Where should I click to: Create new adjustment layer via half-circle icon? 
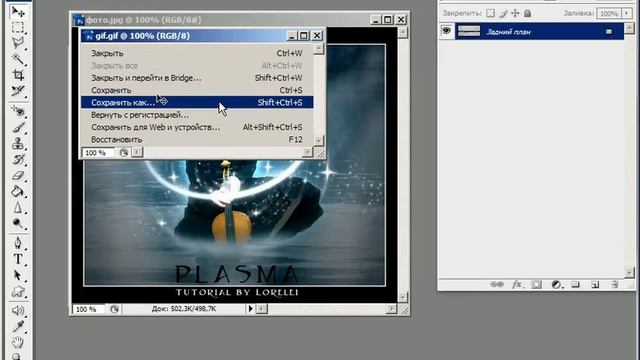[556, 284]
